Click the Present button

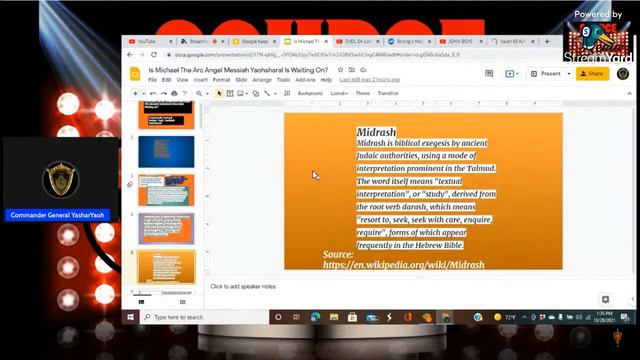point(546,74)
